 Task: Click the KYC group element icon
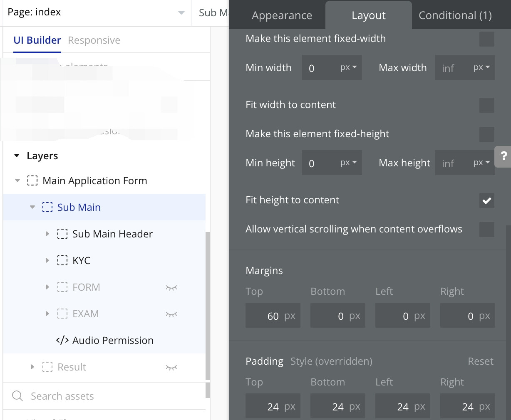[62, 261]
